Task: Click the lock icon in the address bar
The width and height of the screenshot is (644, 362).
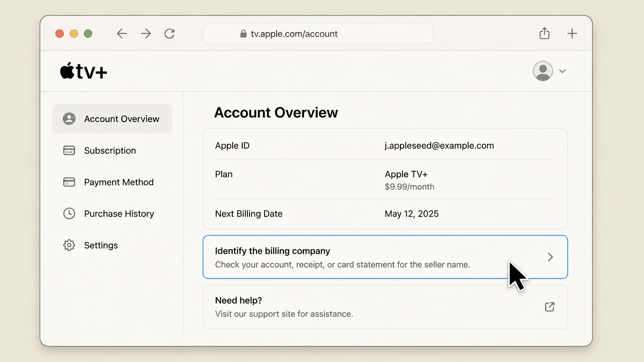Action: tap(243, 34)
